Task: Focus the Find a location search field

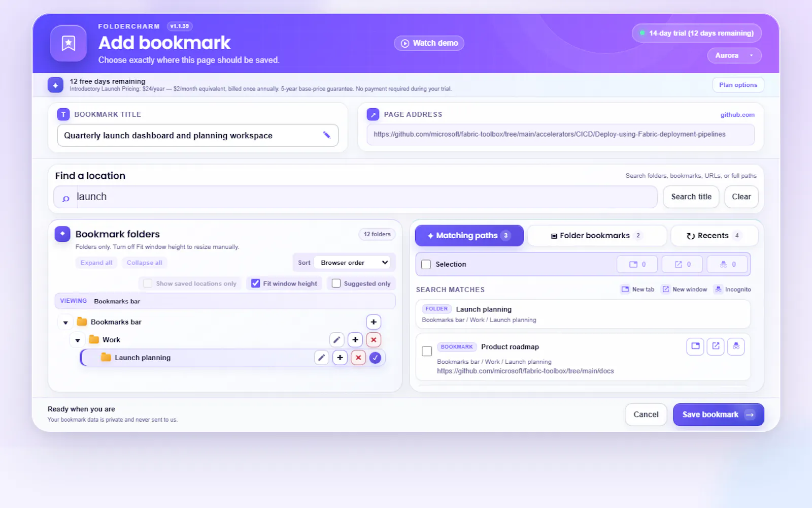Action: [356, 197]
